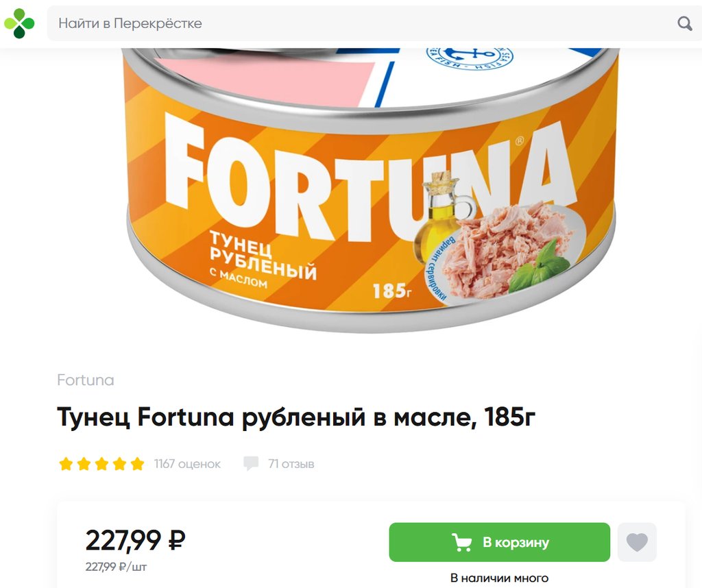The width and height of the screenshot is (702, 588).
Task: Select the fifth rating star
Action: pos(137,464)
